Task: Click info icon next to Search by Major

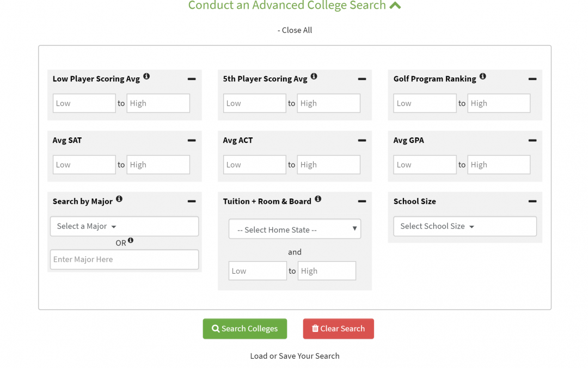Action: tap(119, 199)
